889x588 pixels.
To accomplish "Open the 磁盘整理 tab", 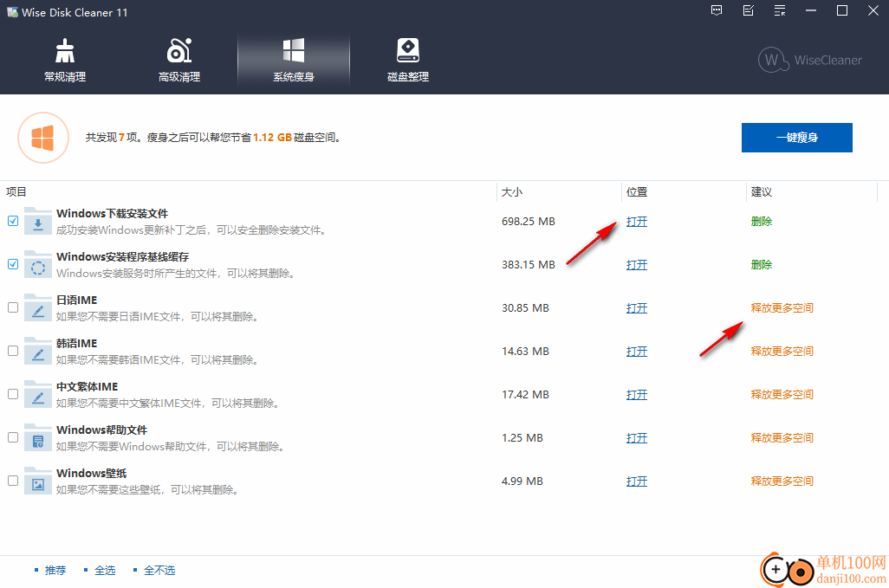I will [407, 60].
